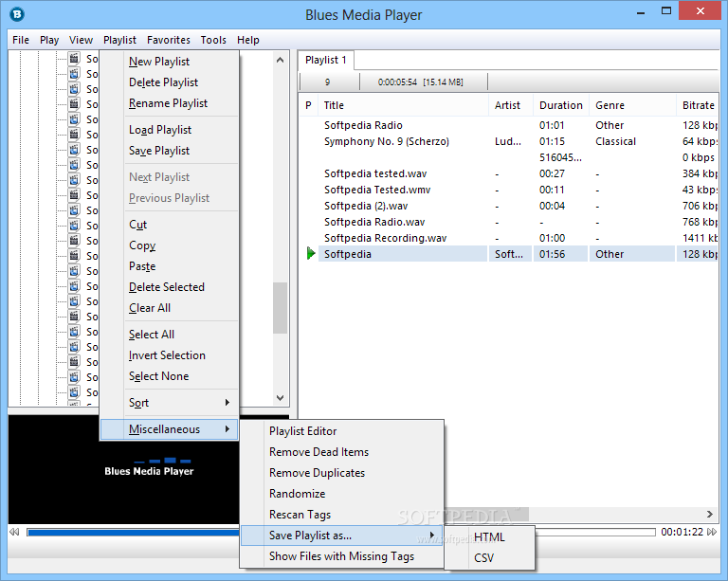Select the Softpedia Radio track row

pyautogui.click(x=508, y=125)
